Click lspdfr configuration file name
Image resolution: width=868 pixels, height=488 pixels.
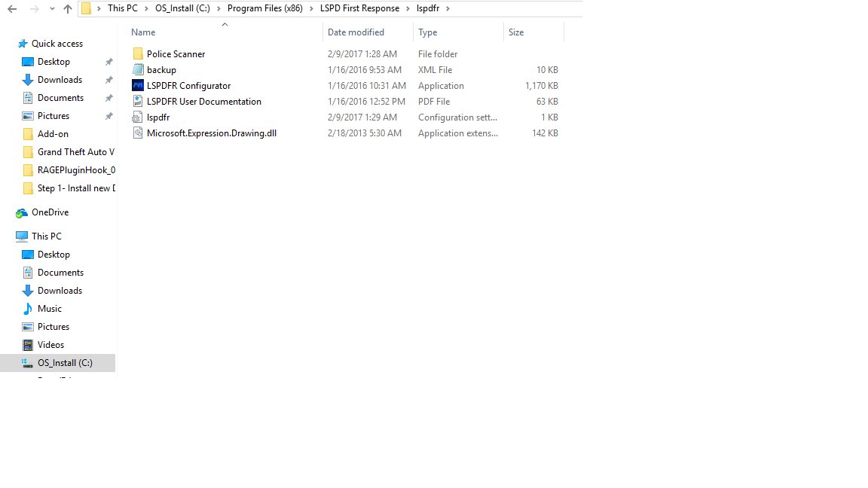(x=157, y=117)
